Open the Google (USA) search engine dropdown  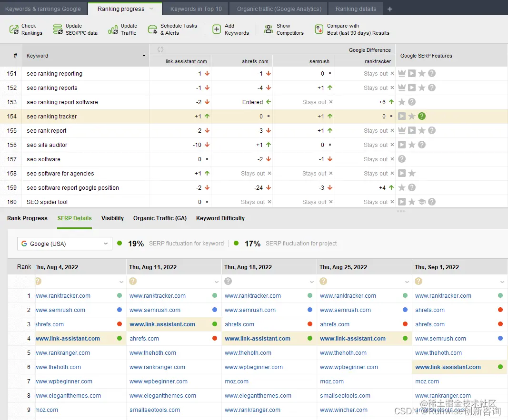[65, 244]
